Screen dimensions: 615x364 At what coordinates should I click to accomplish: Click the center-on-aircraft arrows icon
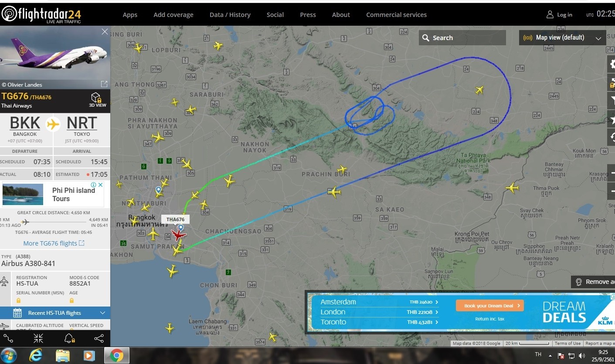point(38,338)
